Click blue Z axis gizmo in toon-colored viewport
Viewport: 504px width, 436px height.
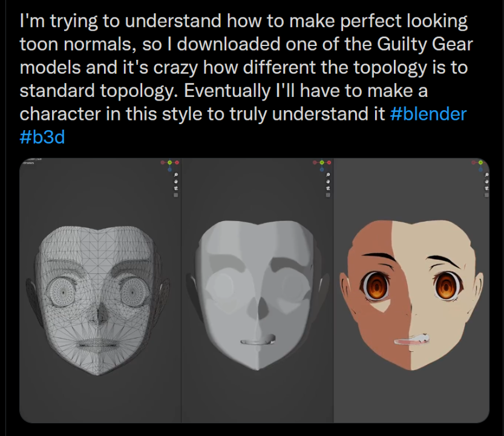click(x=480, y=169)
